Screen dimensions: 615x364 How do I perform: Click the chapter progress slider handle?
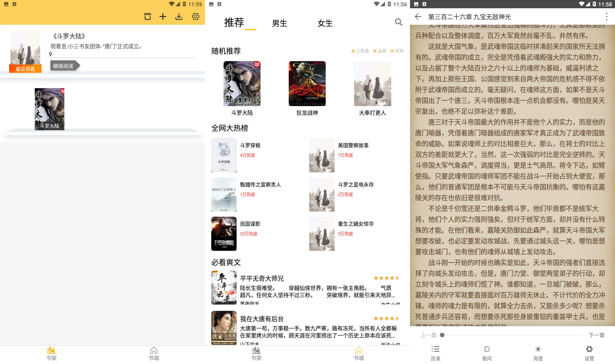coord(442,335)
